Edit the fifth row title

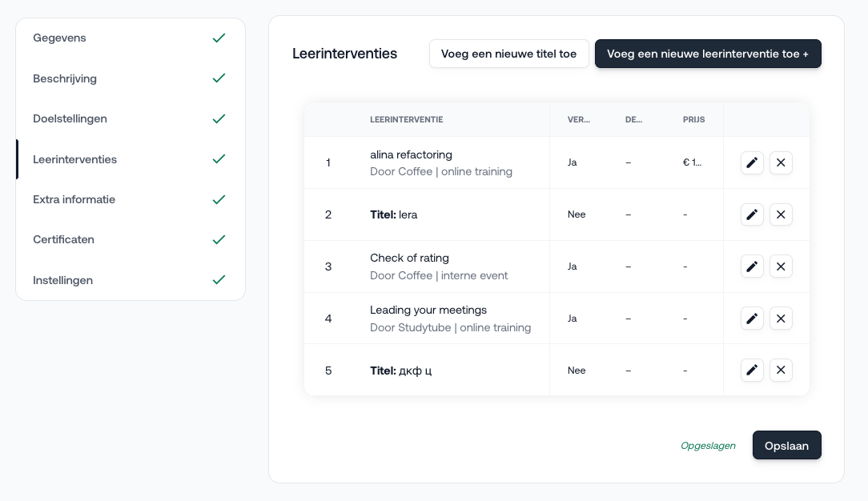click(752, 371)
